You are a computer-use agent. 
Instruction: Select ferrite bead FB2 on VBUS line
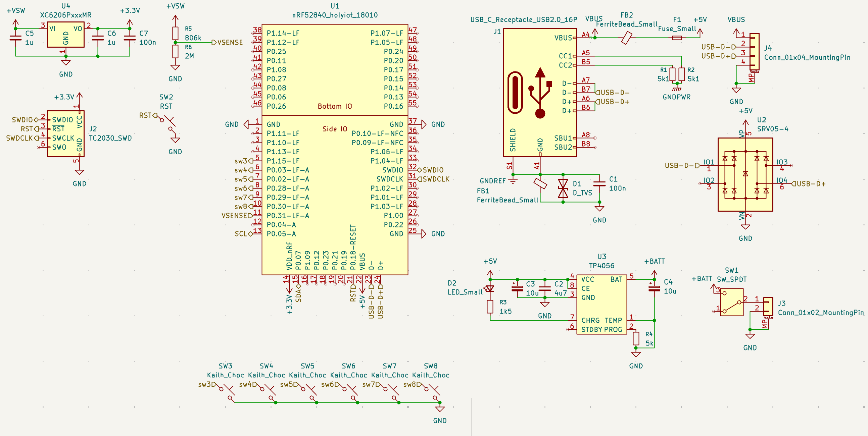pyautogui.click(x=626, y=38)
